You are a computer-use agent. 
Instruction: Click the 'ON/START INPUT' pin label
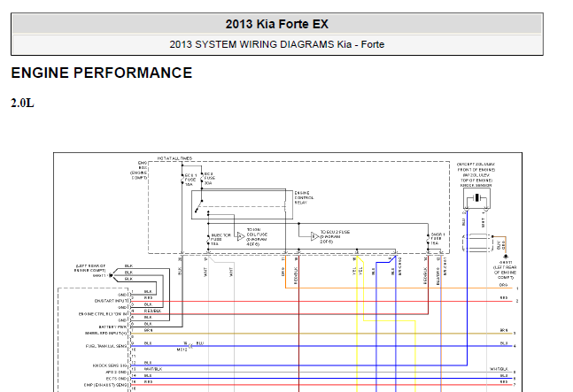pyautogui.click(x=111, y=301)
